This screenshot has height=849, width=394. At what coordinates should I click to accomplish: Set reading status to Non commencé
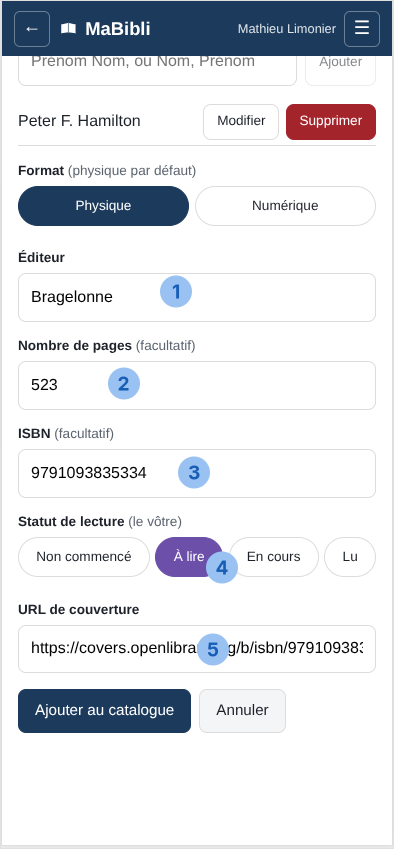coord(84,557)
